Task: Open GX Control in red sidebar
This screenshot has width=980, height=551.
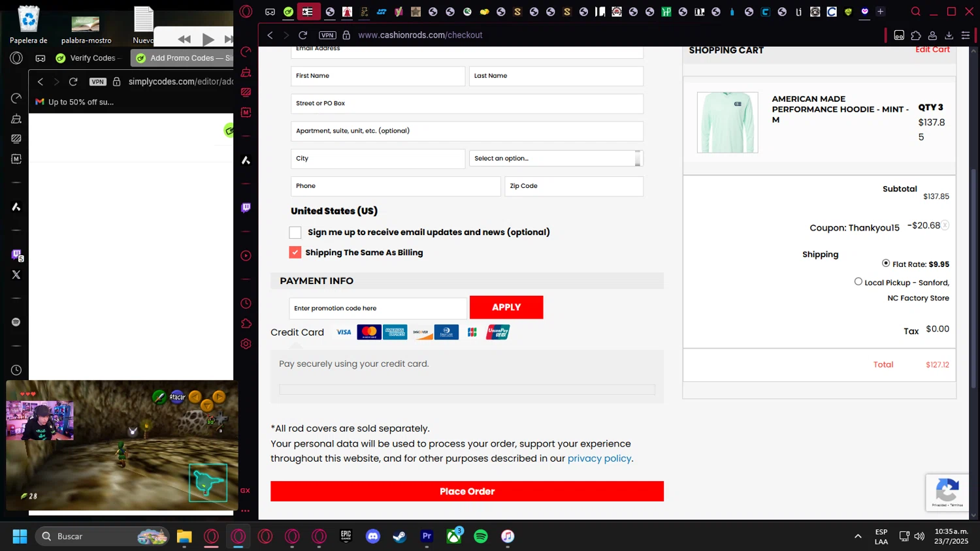Action: tap(246, 52)
